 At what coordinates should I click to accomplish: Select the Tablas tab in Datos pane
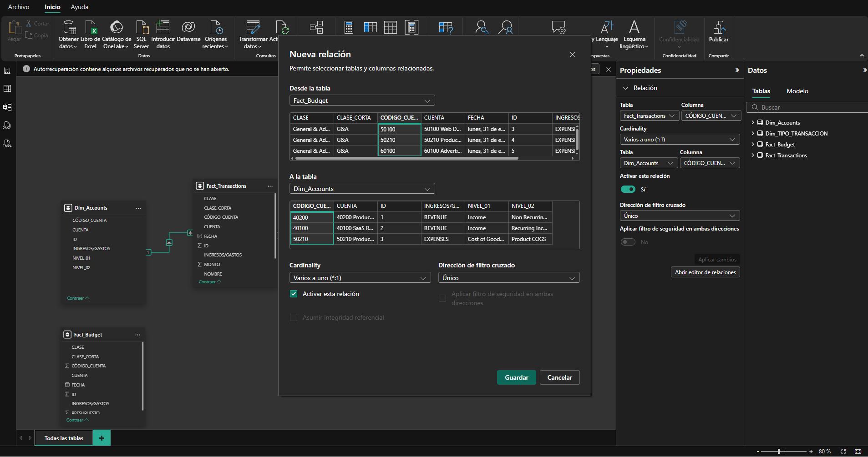(x=761, y=91)
